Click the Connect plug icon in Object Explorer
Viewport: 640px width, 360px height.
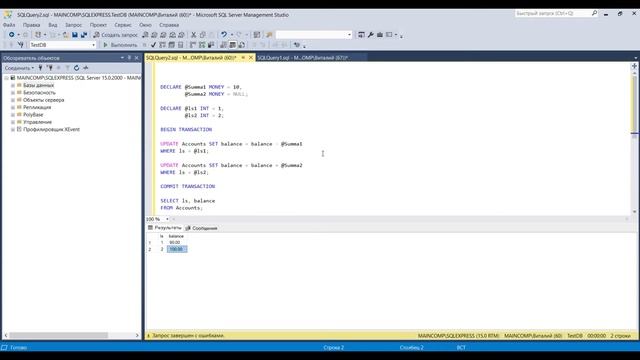click(40, 68)
